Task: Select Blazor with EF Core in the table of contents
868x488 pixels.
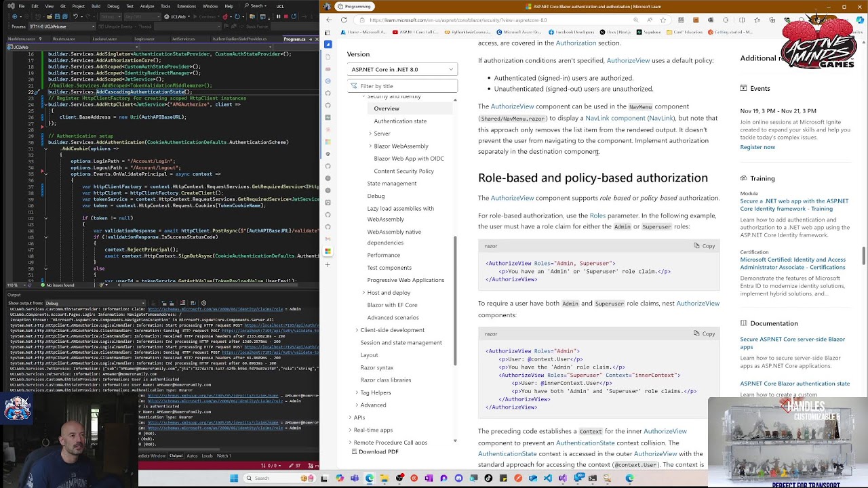Action: (x=392, y=305)
